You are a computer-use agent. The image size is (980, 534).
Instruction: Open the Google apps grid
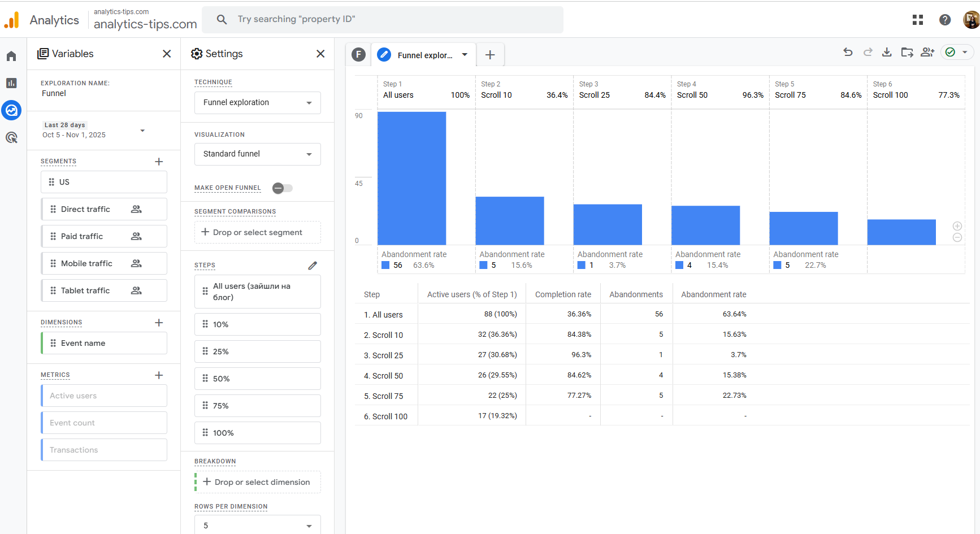(x=917, y=20)
